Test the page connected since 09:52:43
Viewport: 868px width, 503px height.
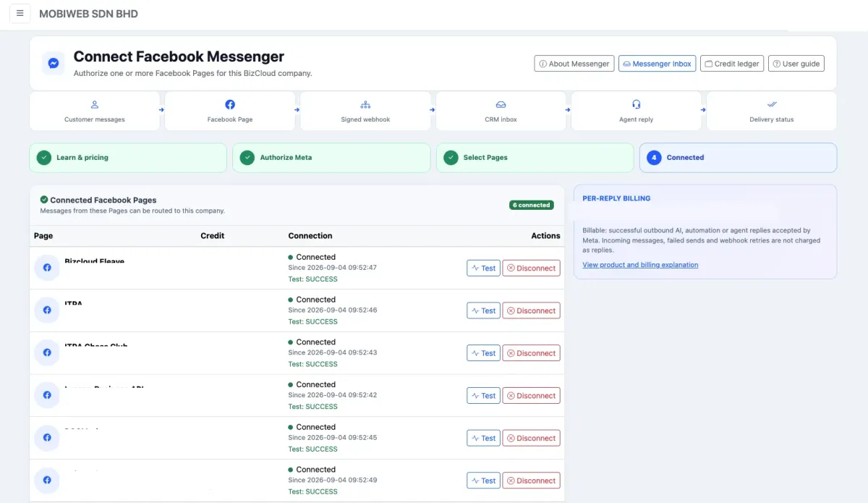click(483, 353)
